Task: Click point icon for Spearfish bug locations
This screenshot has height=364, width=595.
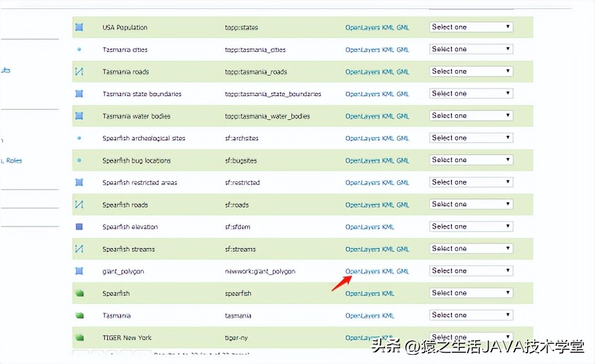Action: (x=79, y=160)
